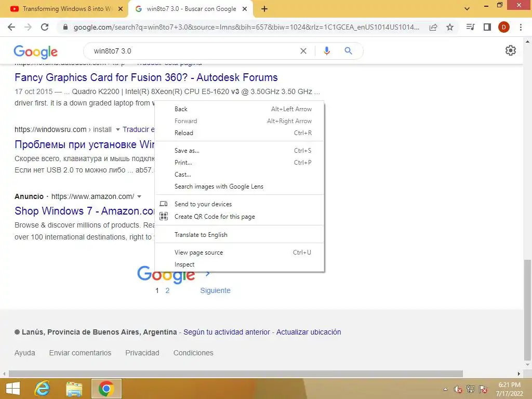The width and height of the screenshot is (532, 399).
Task: Open Chrome's three-dot menu
Action: point(521,27)
